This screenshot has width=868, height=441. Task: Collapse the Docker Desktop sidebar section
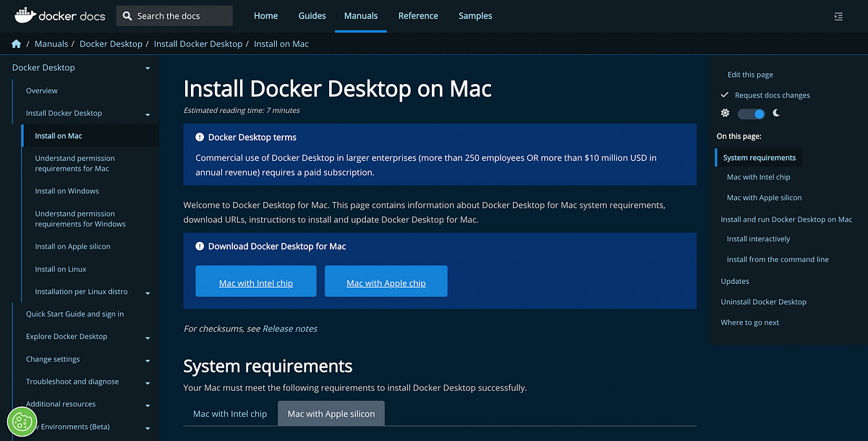coord(147,67)
